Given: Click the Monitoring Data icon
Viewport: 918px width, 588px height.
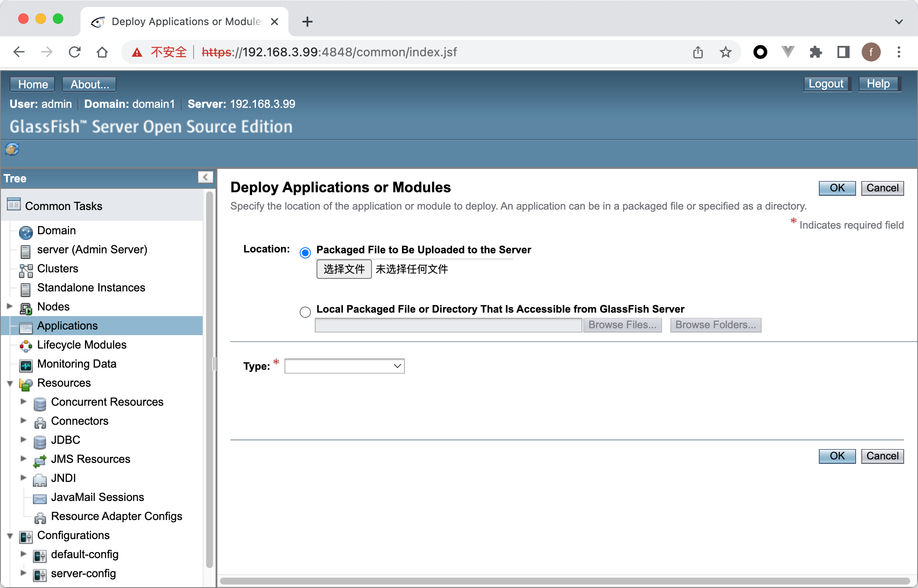Looking at the screenshot, I should [x=26, y=365].
